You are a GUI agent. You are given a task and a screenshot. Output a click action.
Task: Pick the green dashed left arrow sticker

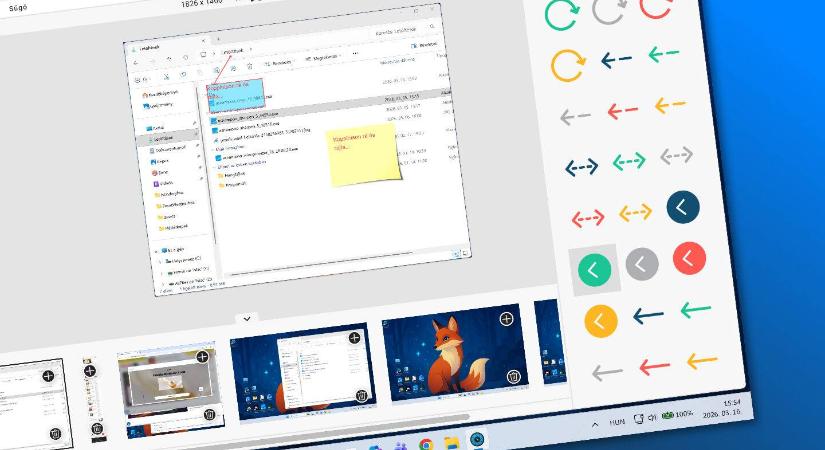[663, 54]
